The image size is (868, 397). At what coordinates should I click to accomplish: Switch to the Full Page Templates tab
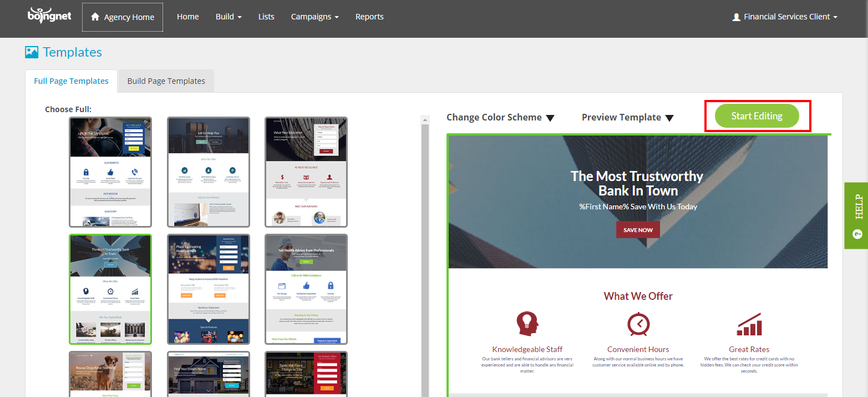(71, 81)
